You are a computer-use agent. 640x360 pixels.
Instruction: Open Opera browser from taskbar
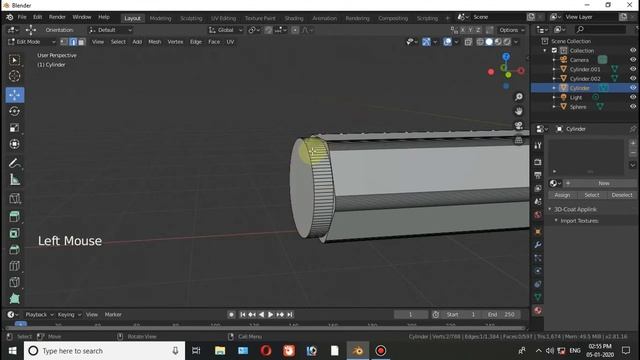tap(266, 351)
